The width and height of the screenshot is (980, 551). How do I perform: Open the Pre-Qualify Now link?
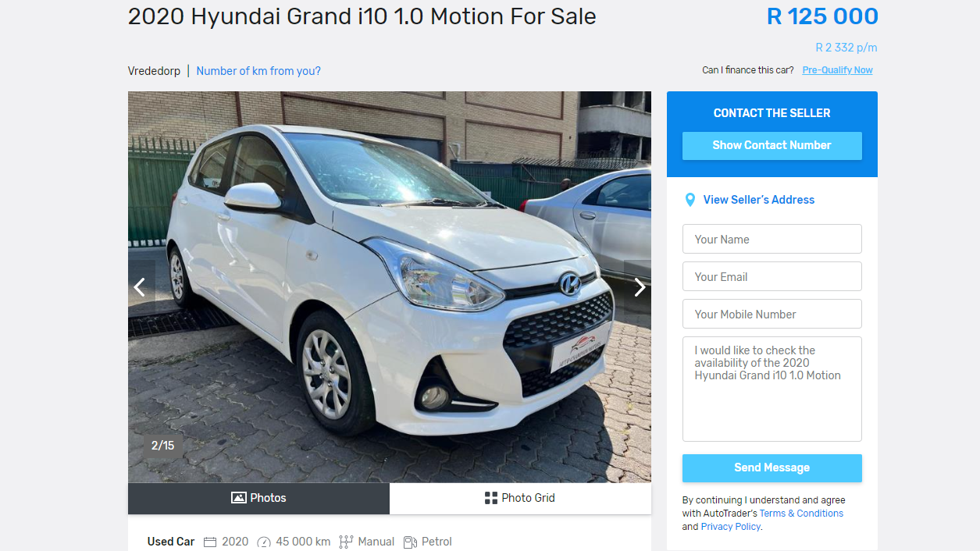(x=837, y=70)
